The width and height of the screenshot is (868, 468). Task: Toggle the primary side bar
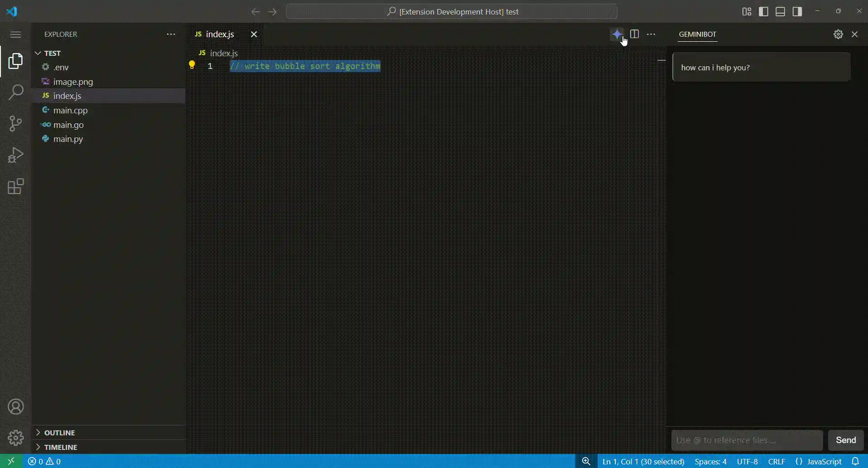[763, 11]
